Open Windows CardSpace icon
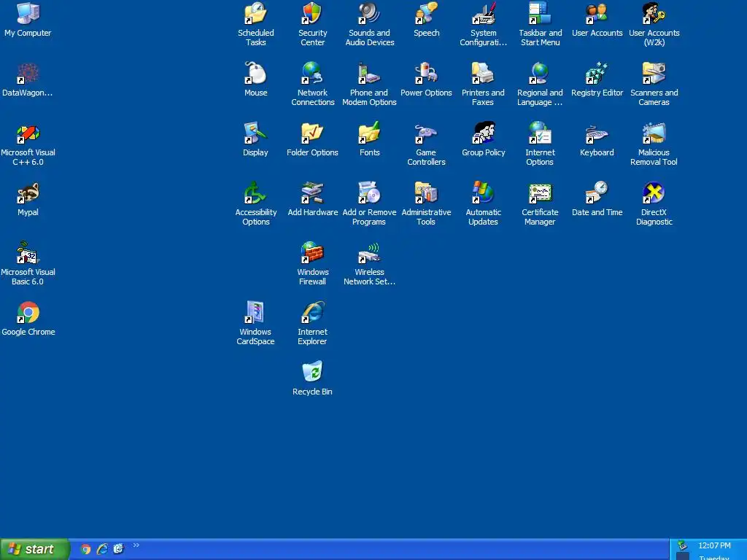The height and width of the screenshot is (560, 747). click(x=256, y=323)
